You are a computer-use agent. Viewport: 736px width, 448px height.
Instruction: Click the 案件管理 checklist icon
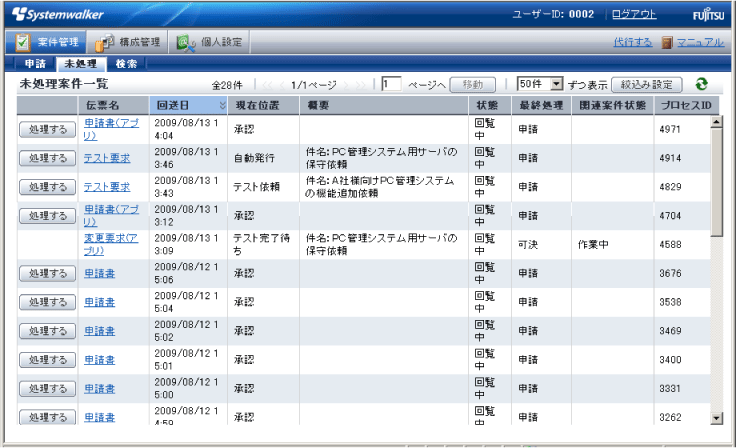(22, 42)
